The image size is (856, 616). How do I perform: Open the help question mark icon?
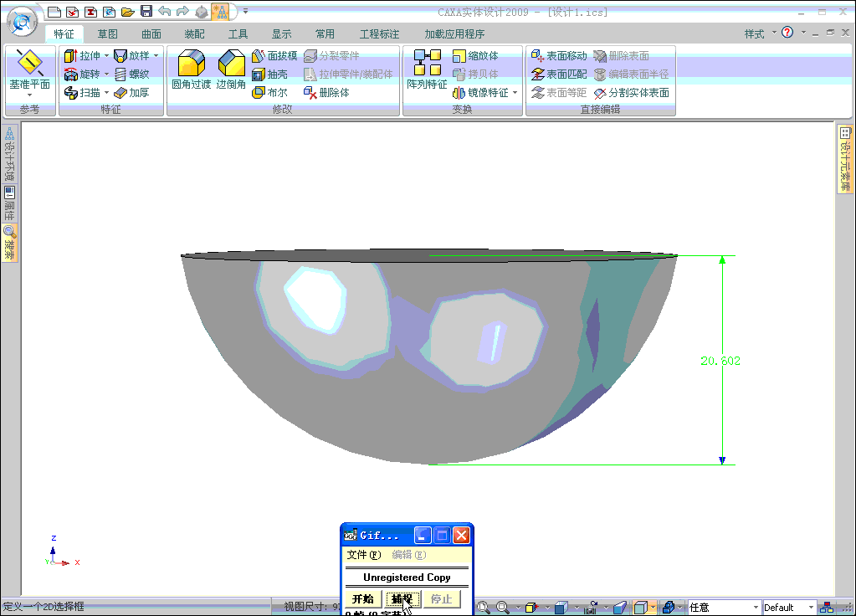click(x=787, y=33)
